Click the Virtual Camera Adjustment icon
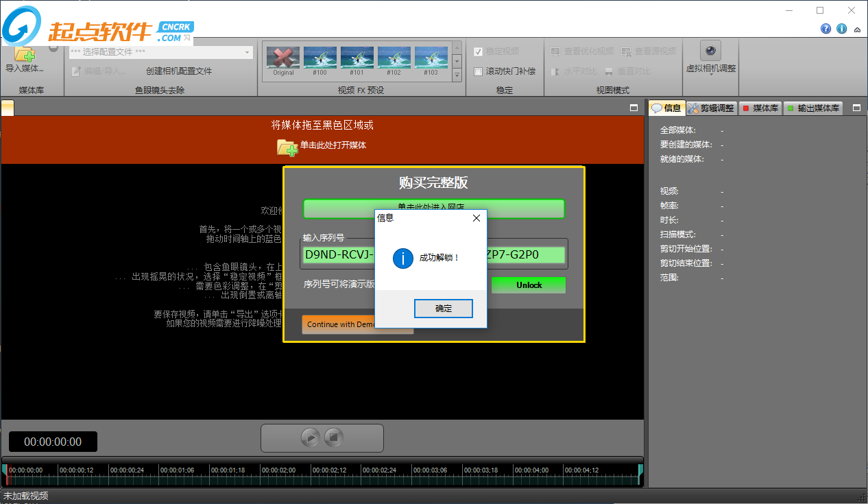This screenshot has height=504, width=868. [x=710, y=51]
